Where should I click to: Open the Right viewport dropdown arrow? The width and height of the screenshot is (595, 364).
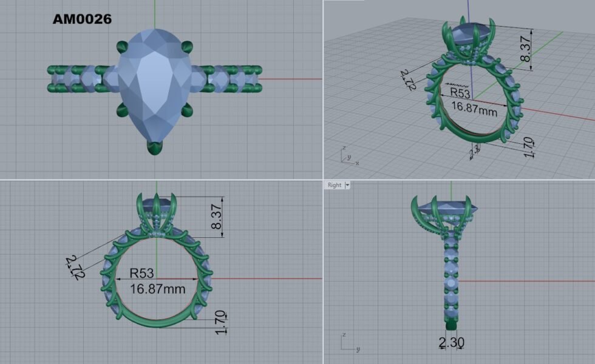[x=347, y=185]
